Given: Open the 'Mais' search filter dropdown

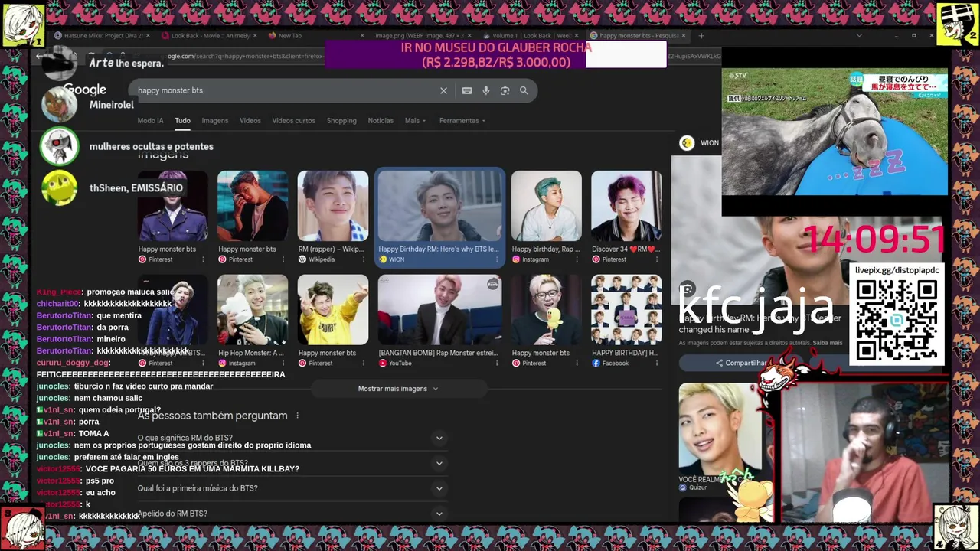Looking at the screenshot, I should [415, 120].
